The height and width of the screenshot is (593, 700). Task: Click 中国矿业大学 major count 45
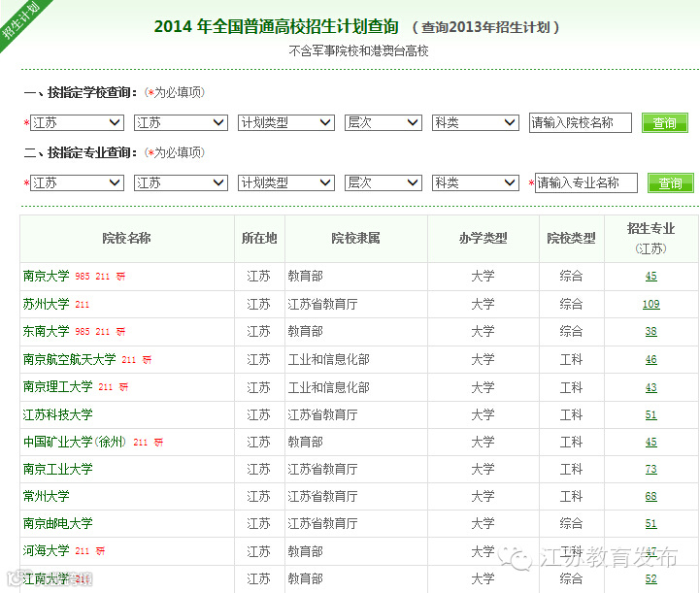tap(650, 443)
